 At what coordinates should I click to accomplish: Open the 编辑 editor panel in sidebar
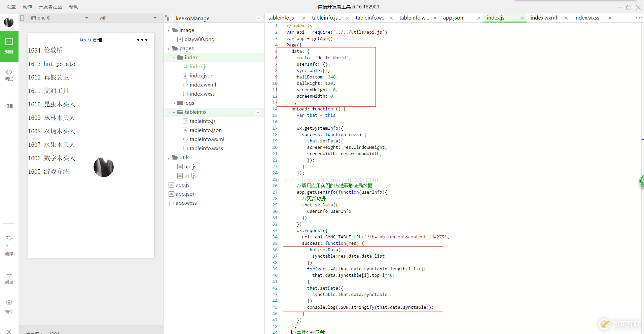pyautogui.click(x=9, y=46)
